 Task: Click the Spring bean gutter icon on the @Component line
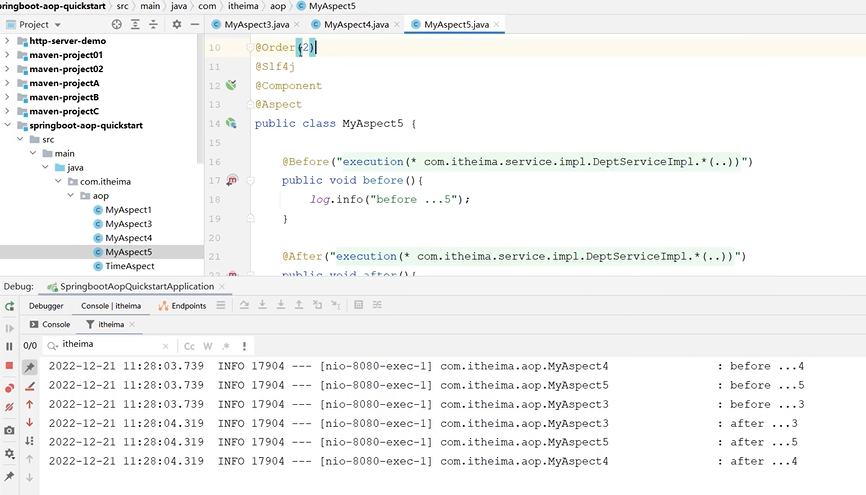tap(231, 85)
